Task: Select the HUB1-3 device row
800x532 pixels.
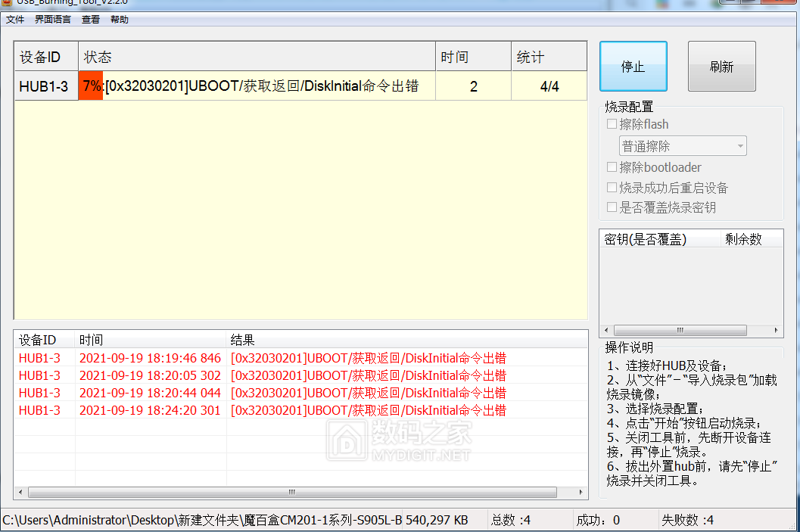Action: [x=45, y=86]
